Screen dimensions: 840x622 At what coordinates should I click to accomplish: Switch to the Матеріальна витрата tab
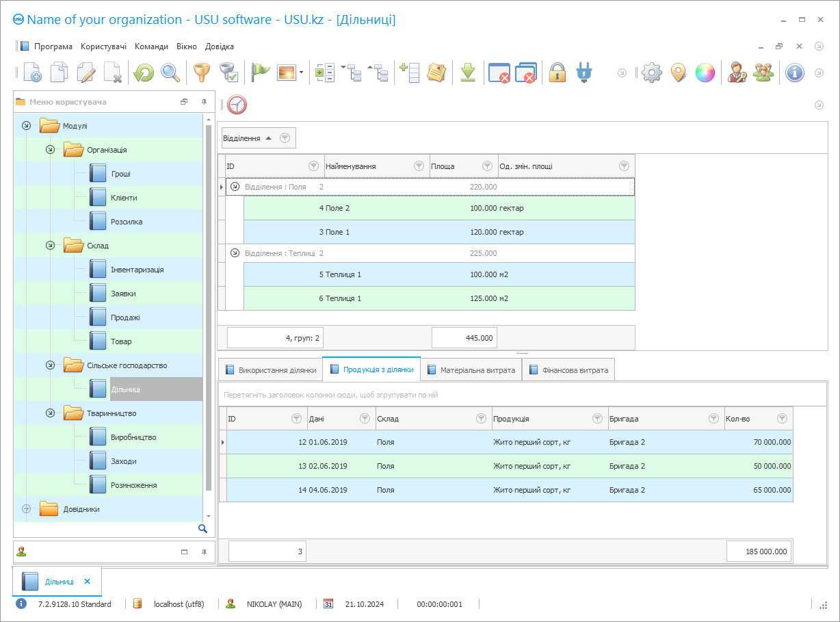471,370
